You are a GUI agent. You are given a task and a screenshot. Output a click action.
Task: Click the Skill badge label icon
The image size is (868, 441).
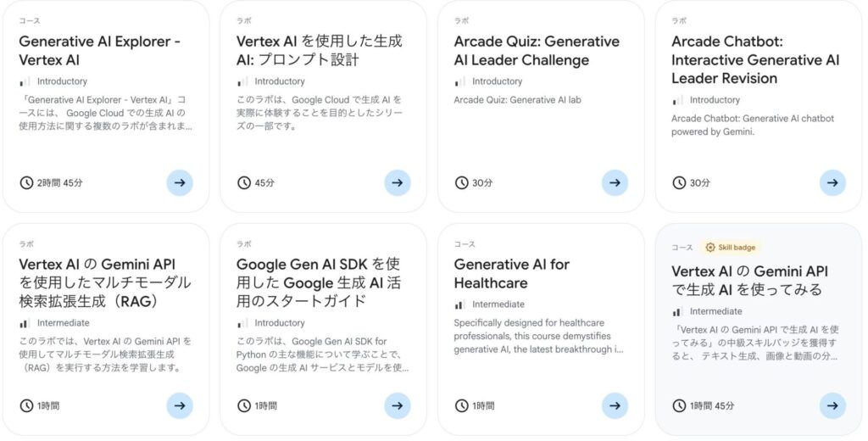[x=710, y=248]
